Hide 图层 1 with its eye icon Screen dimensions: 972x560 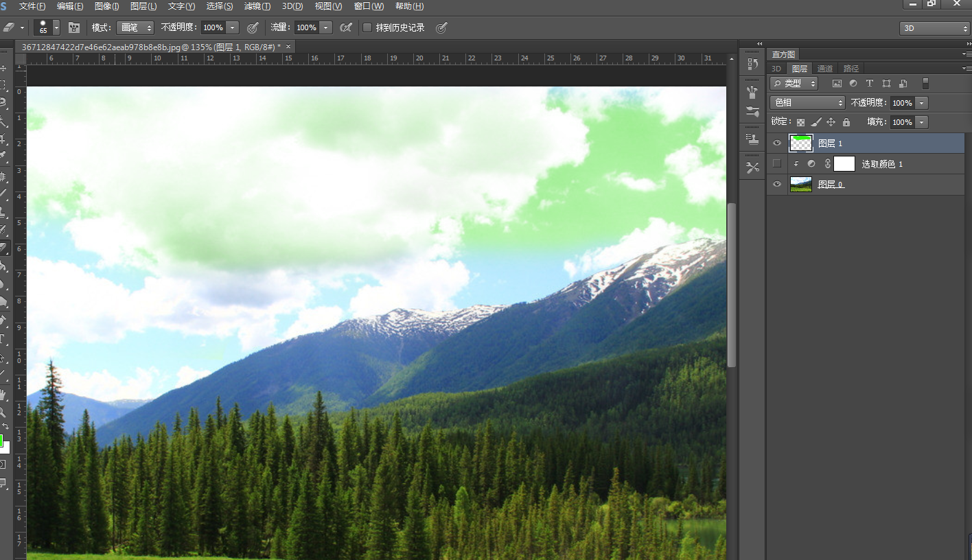coord(777,143)
